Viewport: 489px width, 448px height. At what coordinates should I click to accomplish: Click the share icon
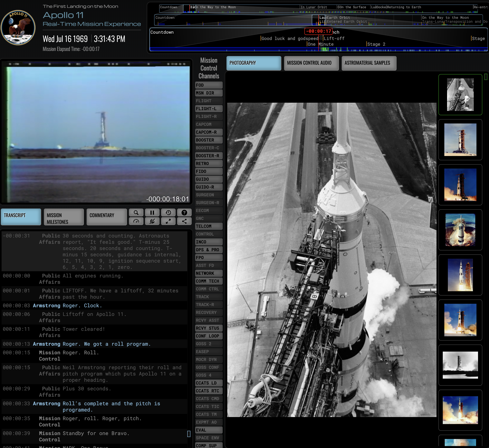point(184,221)
